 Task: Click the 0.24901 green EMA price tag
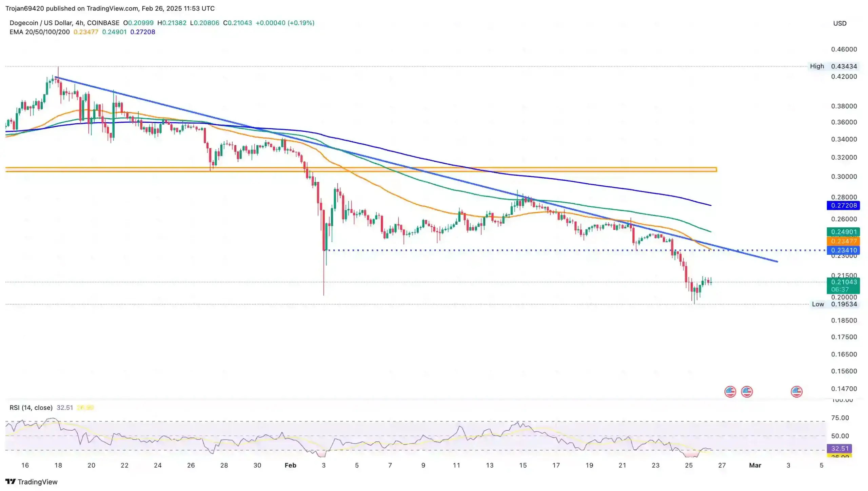click(843, 232)
